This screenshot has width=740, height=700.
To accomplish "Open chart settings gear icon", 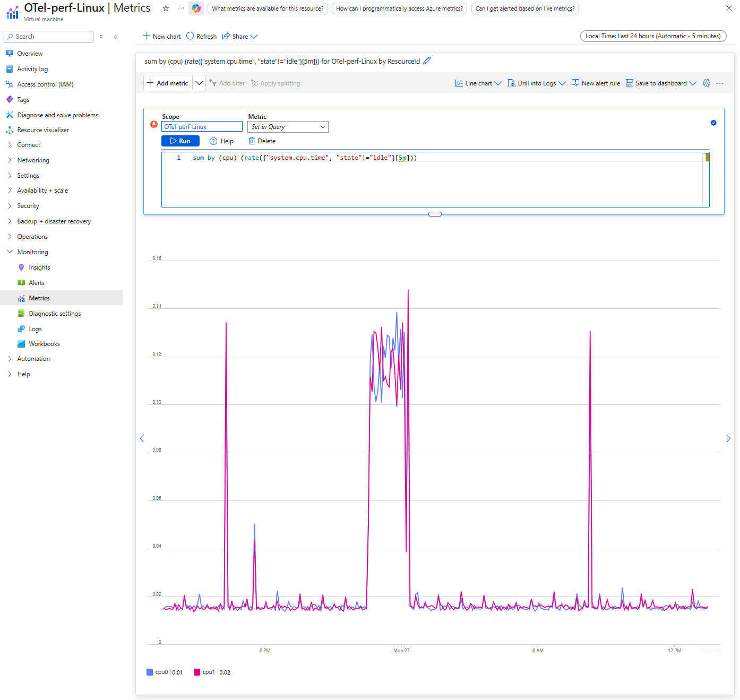I will [x=707, y=83].
